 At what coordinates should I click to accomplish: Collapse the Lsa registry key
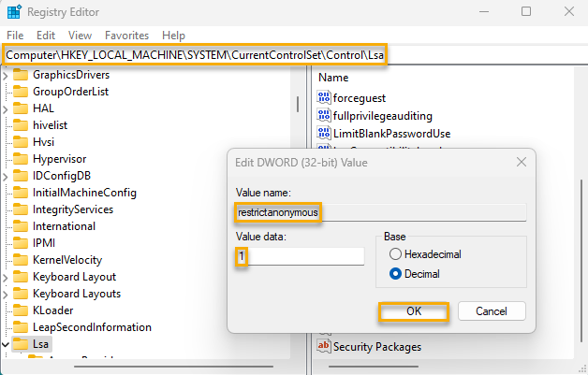7,345
